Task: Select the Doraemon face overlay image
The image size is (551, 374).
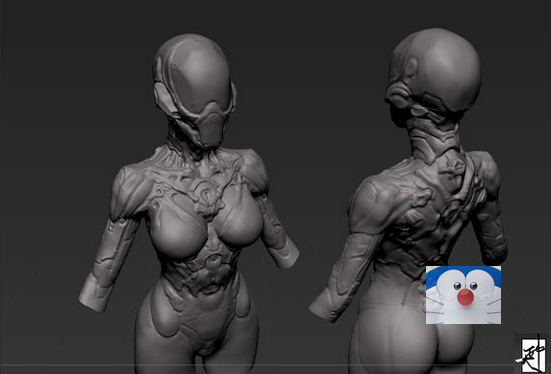Action: pyautogui.click(x=464, y=295)
